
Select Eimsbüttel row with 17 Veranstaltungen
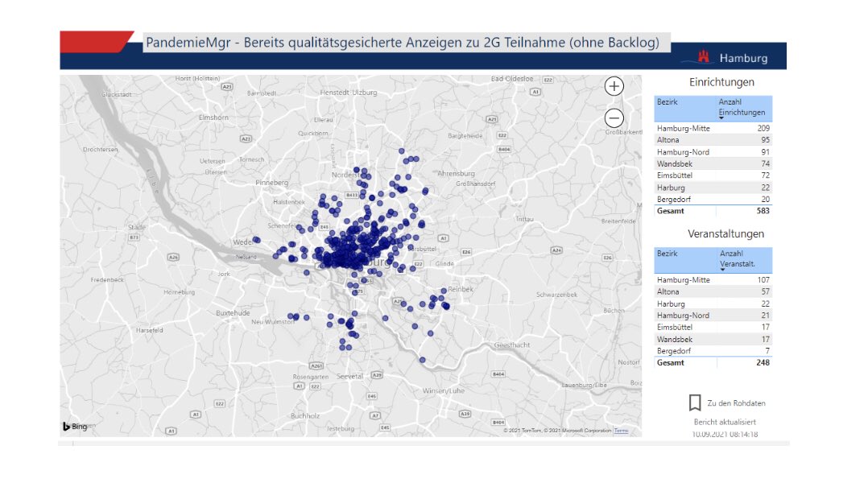pos(713,327)
